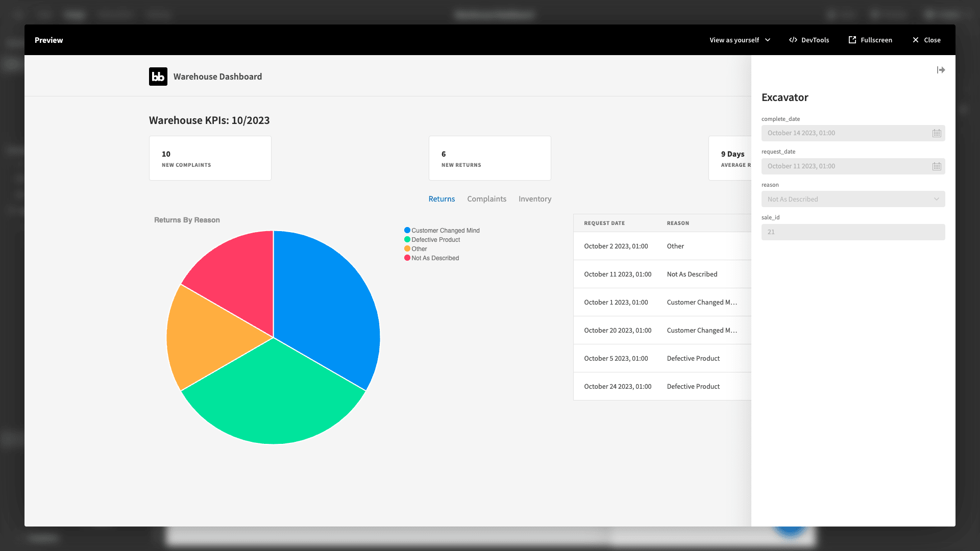Image resolution: width=980 pixels, height=551 pixels.
Task: Select the October 11 2023 Not As Described row
Action: pyautogui.click(x=662, y=274)
